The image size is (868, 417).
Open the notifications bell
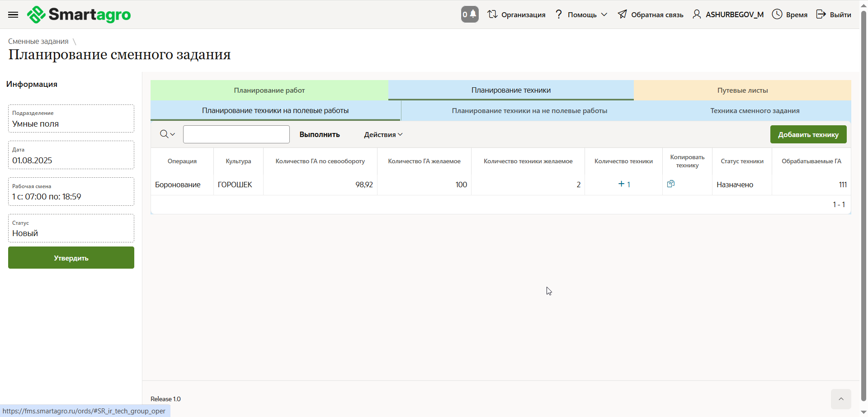tap(470, 14)
